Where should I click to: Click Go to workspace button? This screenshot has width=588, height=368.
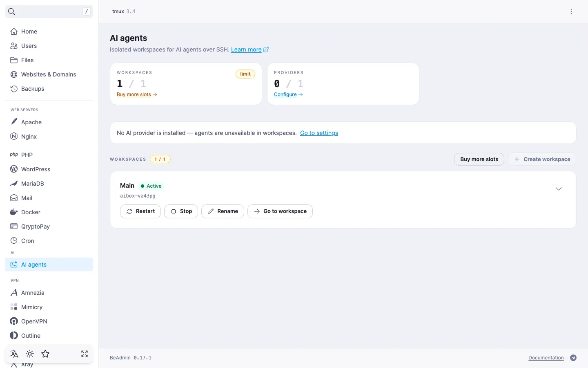point(280,211)
